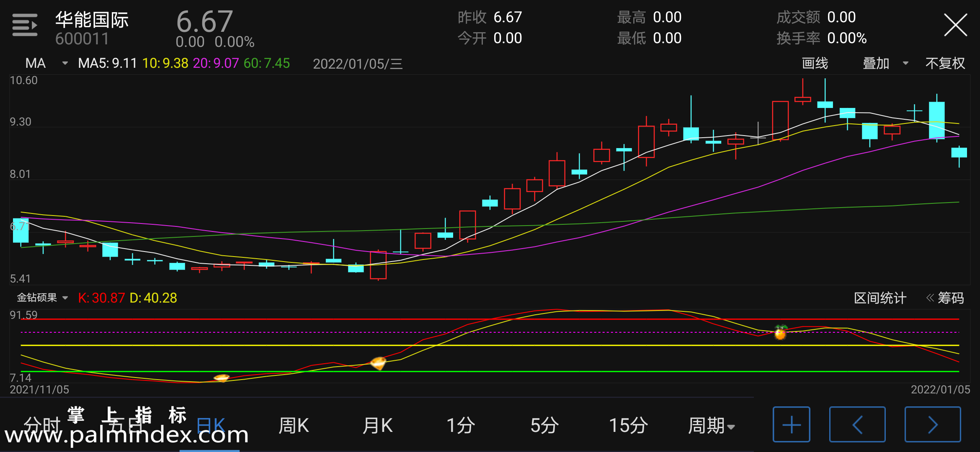
Task: Open the MA indicator dropdown
Action: click(x=46, y=63)
